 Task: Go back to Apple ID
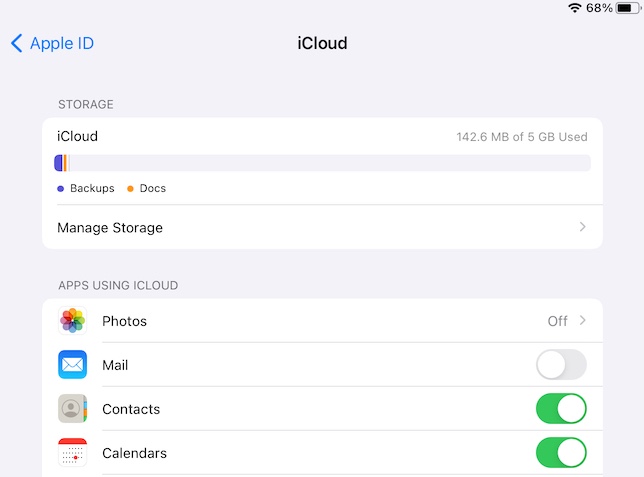52,43
